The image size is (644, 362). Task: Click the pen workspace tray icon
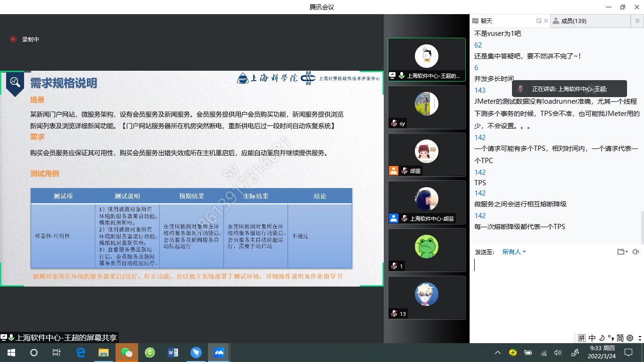point(575,353)
